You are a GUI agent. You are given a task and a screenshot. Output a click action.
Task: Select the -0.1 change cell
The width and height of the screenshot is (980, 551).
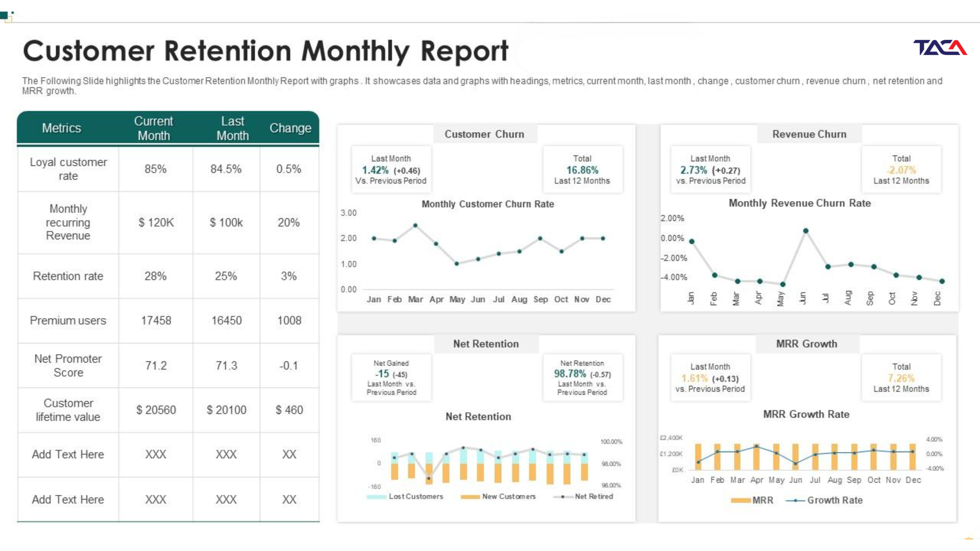click(288, 366)
